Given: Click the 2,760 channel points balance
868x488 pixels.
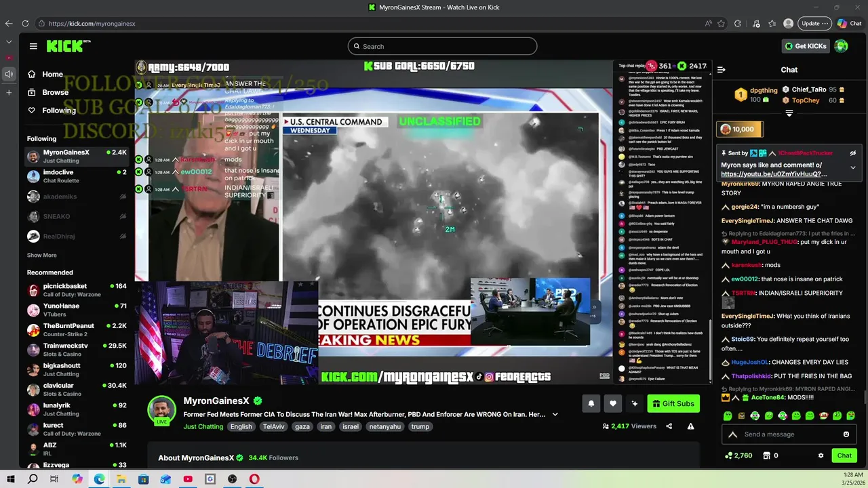Looking at the screenshot, I should tap(738, 455).
